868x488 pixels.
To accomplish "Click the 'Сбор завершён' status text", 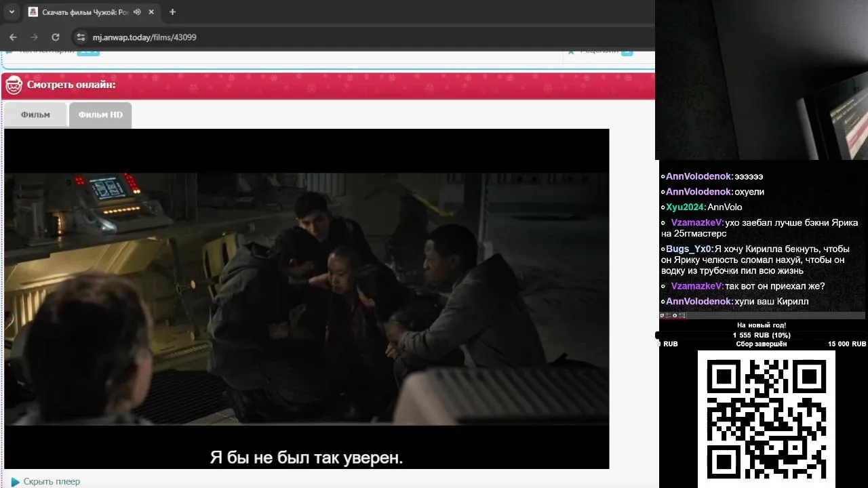I will click(762, 344).
